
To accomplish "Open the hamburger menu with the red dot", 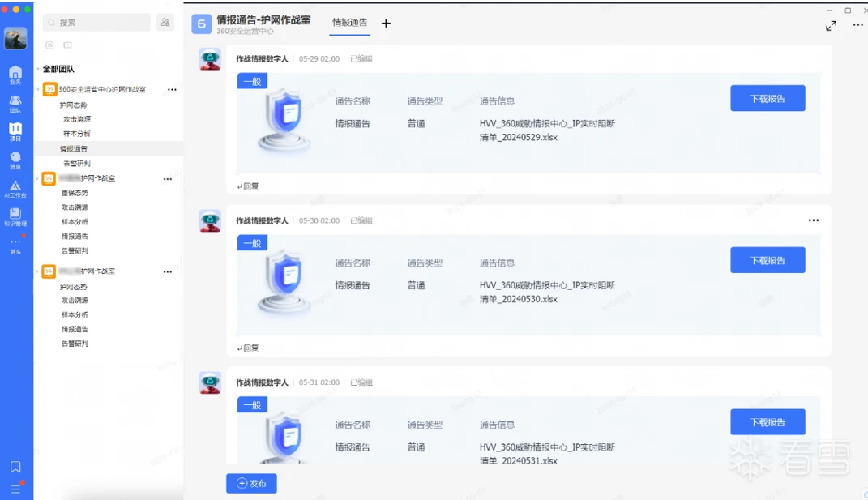I will point(15,489).
